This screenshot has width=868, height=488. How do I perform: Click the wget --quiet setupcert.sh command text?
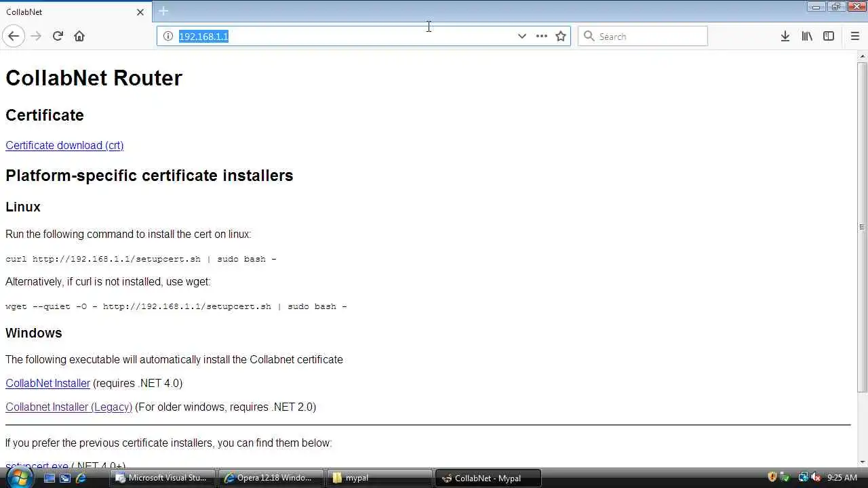coord(176,306)
